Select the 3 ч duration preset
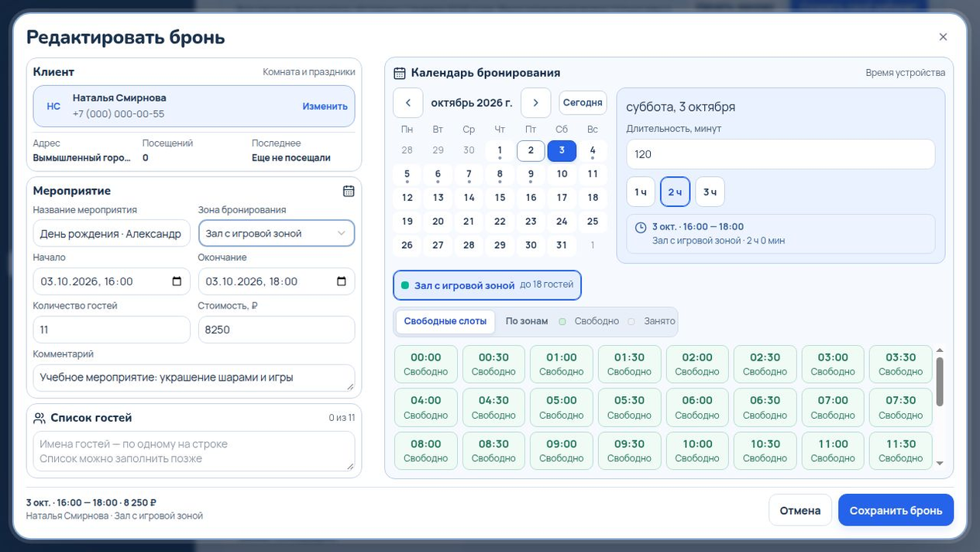 coord(710,191)
